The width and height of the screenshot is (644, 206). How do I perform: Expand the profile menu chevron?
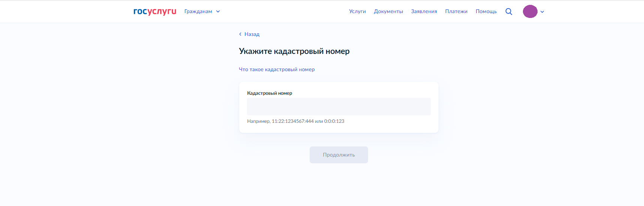(542, 12)
